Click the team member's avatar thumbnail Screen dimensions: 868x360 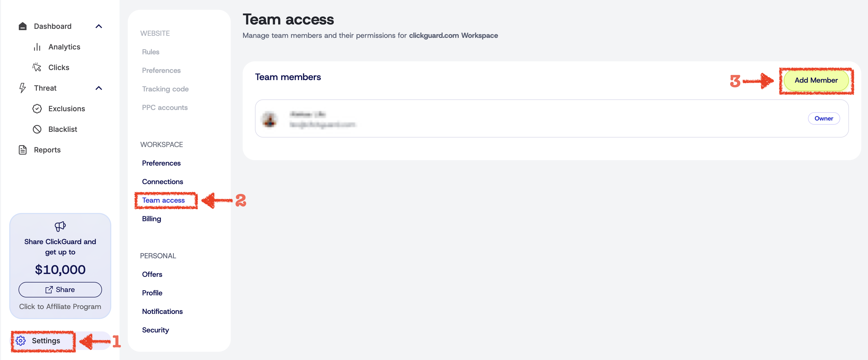click(270, 119)
